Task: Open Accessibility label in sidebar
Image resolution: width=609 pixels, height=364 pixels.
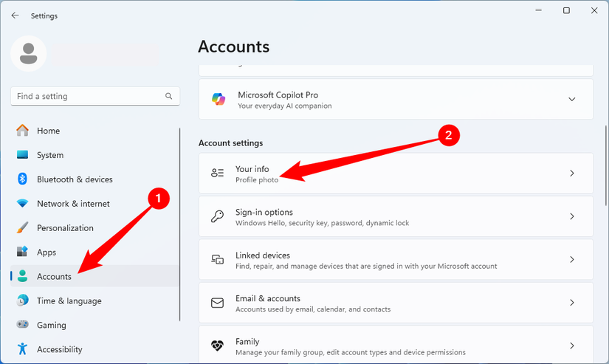Action: pos(60,349)
